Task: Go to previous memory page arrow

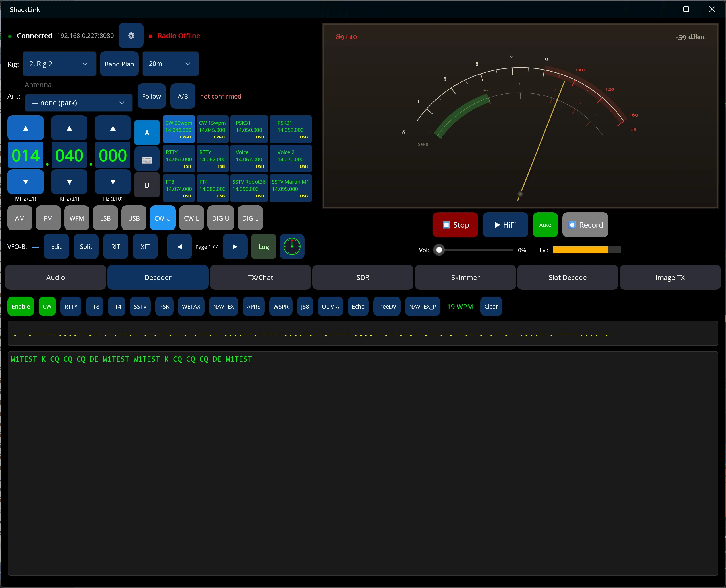Action: 180,247
